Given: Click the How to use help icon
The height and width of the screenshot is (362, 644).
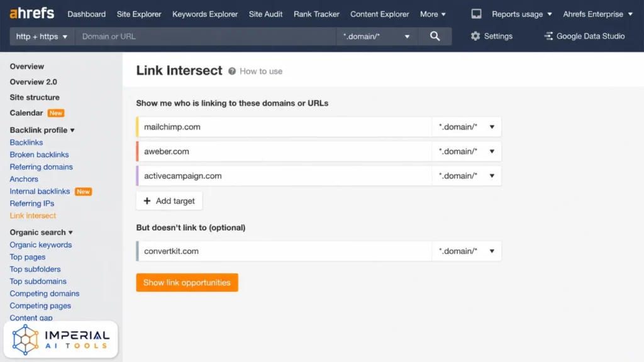Looking at the screenshot, I should pyautogui.click(x=232, y=71).
